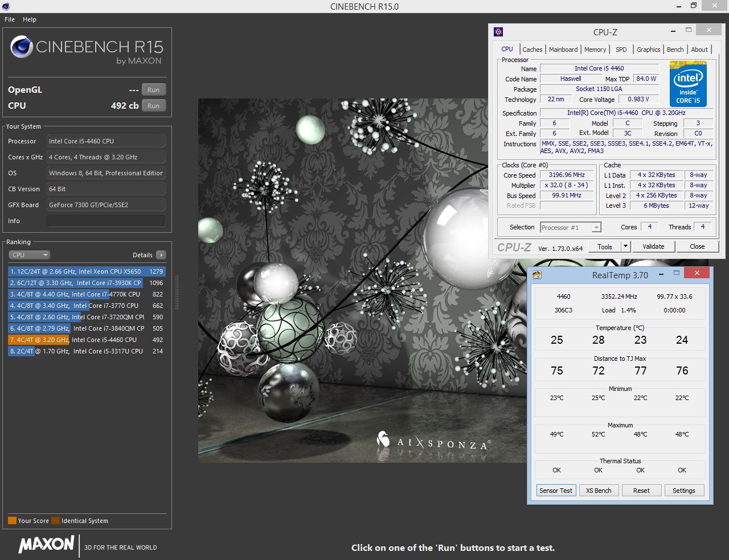
Task: Switch to the SPD tab in CPU-Z
Action: (x=621, y=50)
